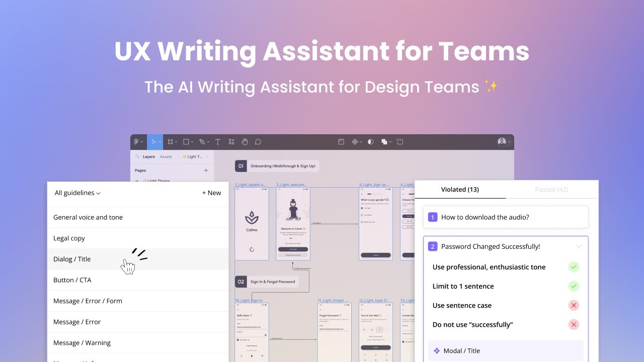Click Use sentence case rule text
Viewport: 644px width, 362px height.
[x=462, y=306]
